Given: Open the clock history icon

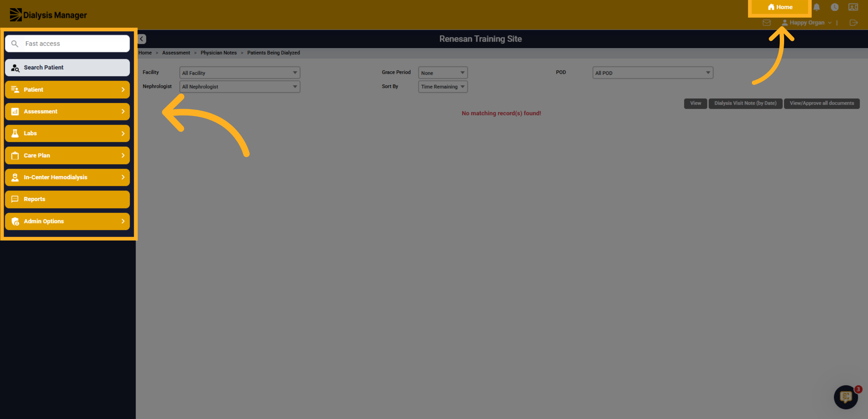Looking at the screenshot, I should [x=835, y=7].
